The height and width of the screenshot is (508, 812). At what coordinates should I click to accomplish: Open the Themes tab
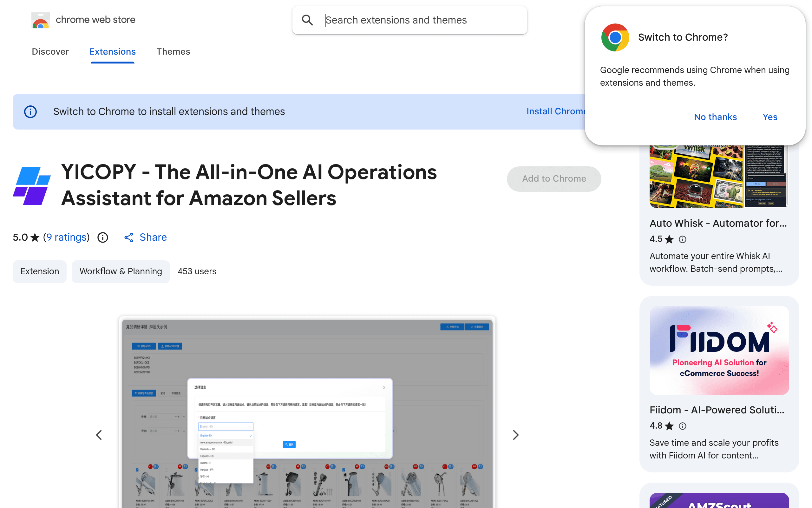173,51
